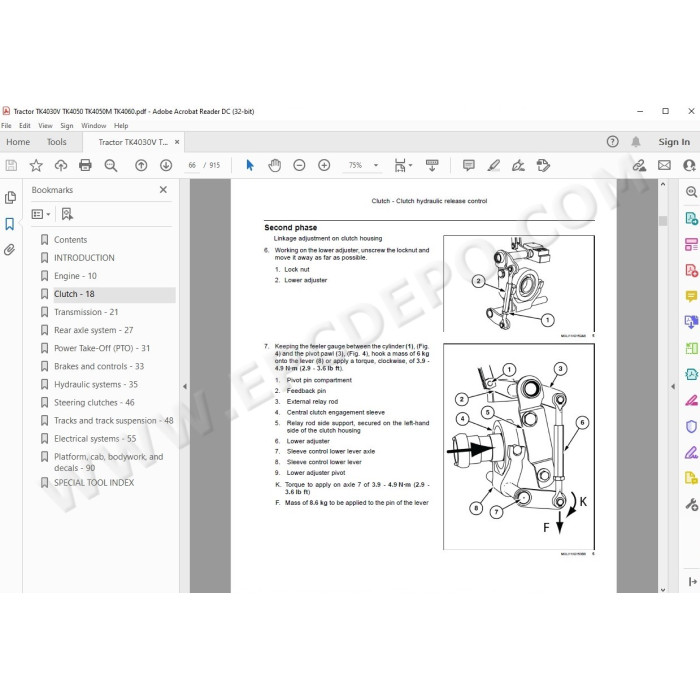Screen dimensions: 700x700
Task: Open the Help menu
Action: 121,126
